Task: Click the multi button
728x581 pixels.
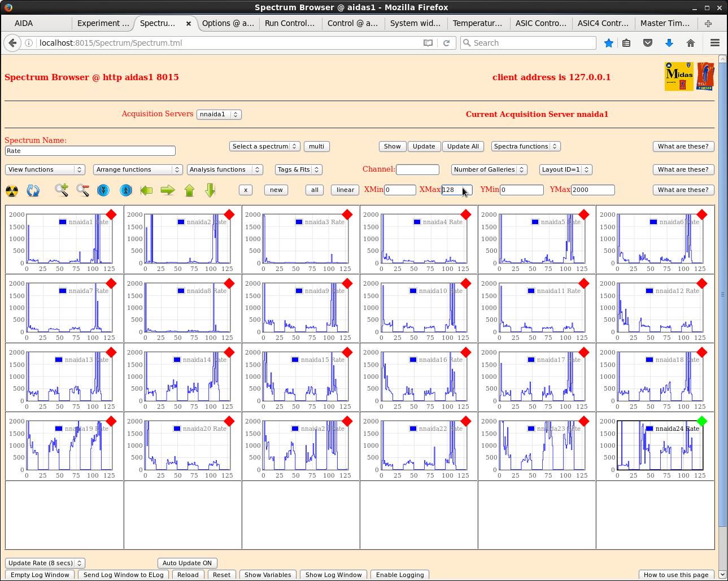Action: [x=316, y=146]
